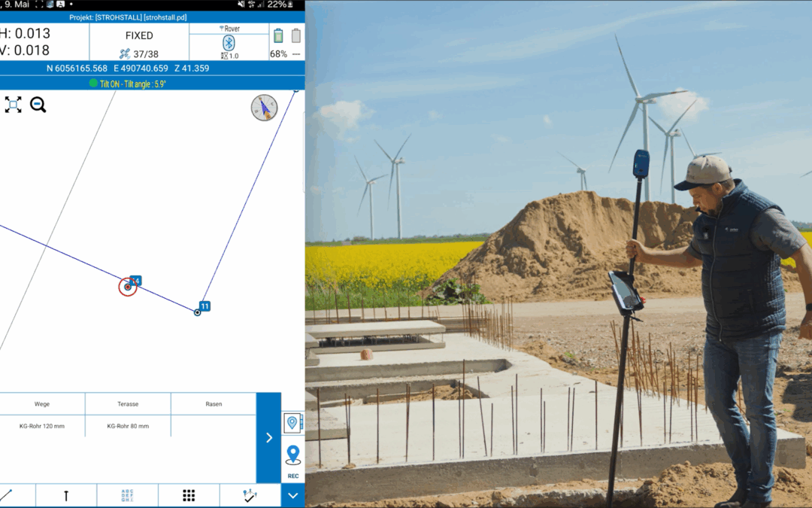812x508 pixels.
Task: Expand the code panel with right chevron
Action: pyautogui.click(x=268, y=437)
